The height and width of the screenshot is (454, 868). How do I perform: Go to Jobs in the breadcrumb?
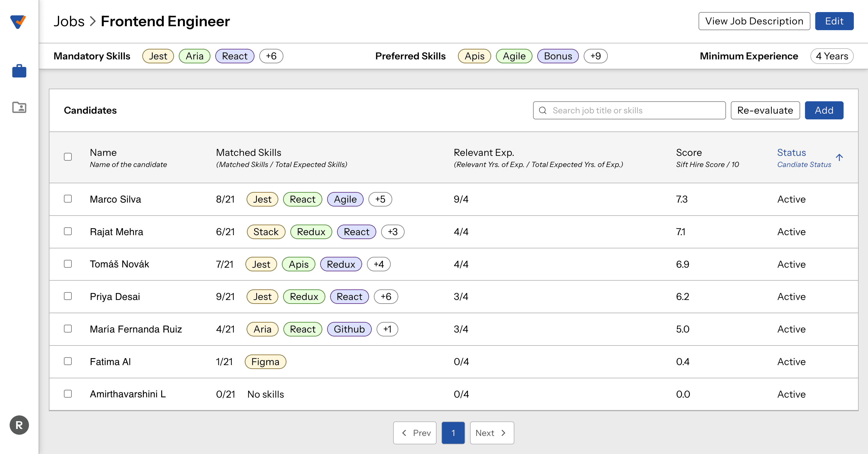point(69,21)
